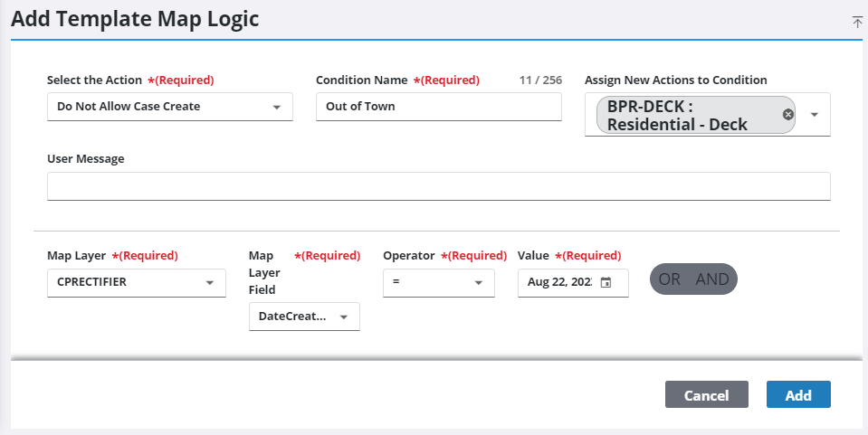Click the Value date text Aug 22
Image resolution: width=868 pixels, height=435 pixels.
(558, 282)
